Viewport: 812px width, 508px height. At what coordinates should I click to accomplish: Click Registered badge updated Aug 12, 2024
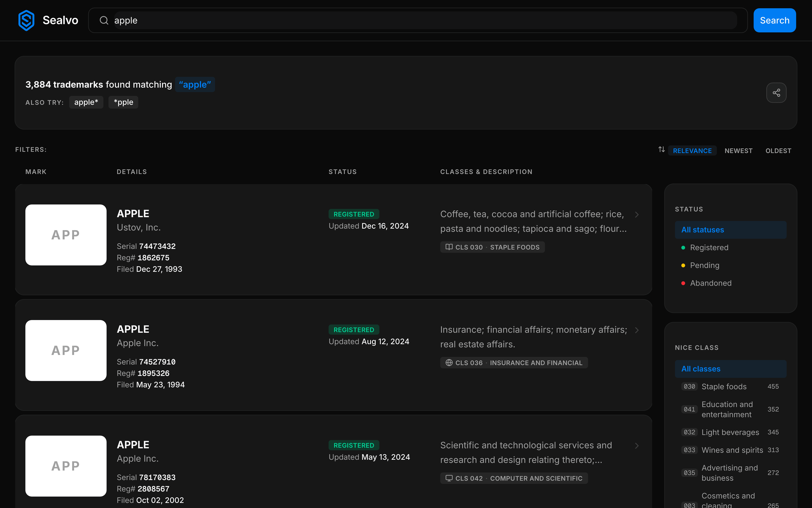354,330
